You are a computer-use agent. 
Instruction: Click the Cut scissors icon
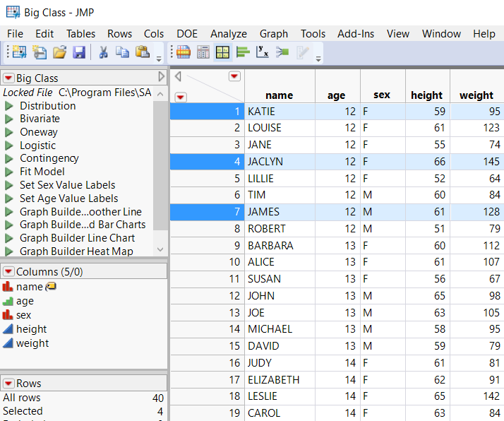point(103,52)
